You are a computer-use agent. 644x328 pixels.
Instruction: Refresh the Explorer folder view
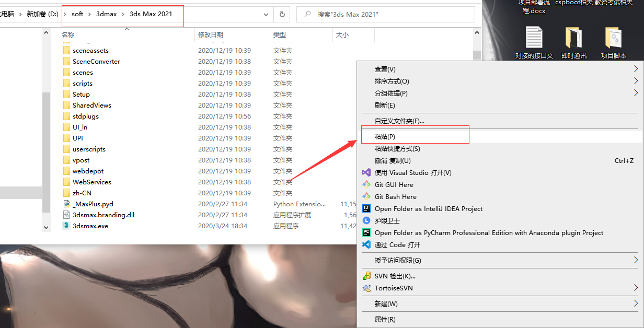pos(282,15)
